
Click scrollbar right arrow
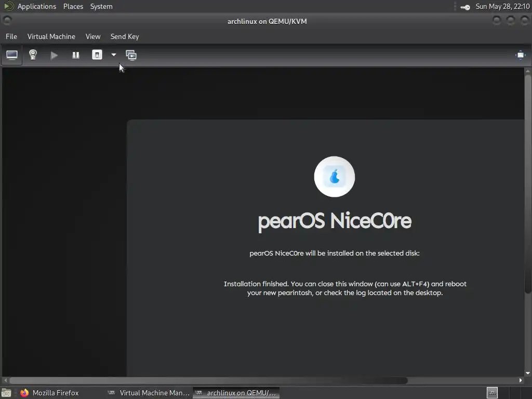tap(521, 380)
